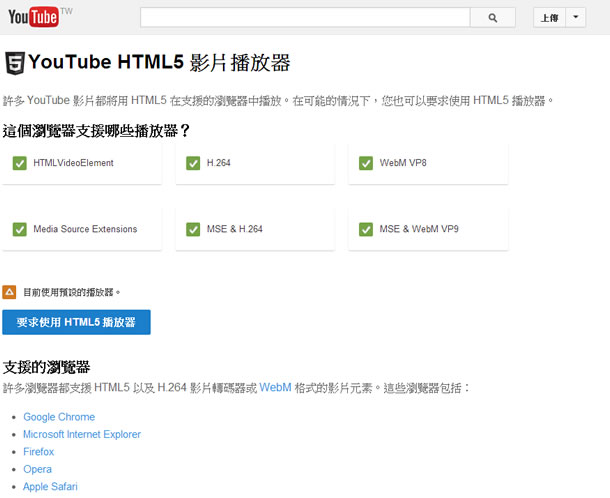Click the MSE & H.264 checkmark

(x=193, y=229)
